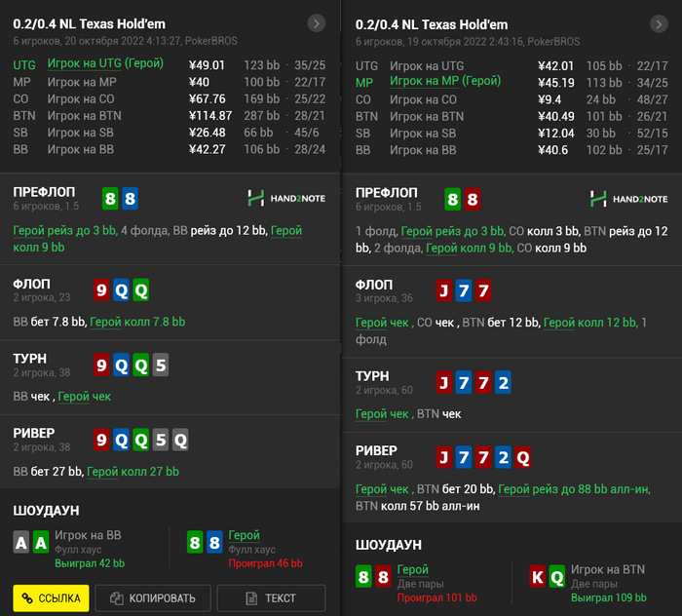This screenshot has height=616, width=682.
Task: Click the КОПИРОВАТЬ button
Action: point(153,598)
